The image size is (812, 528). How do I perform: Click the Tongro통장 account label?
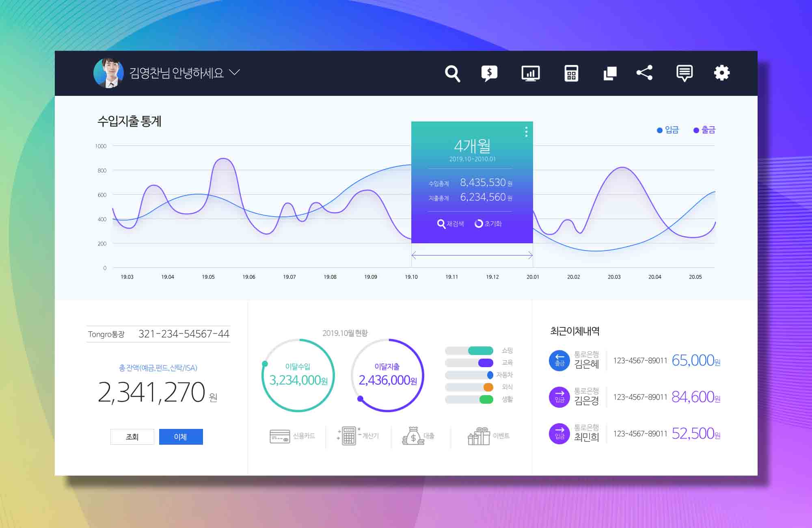tap(106, 334)
